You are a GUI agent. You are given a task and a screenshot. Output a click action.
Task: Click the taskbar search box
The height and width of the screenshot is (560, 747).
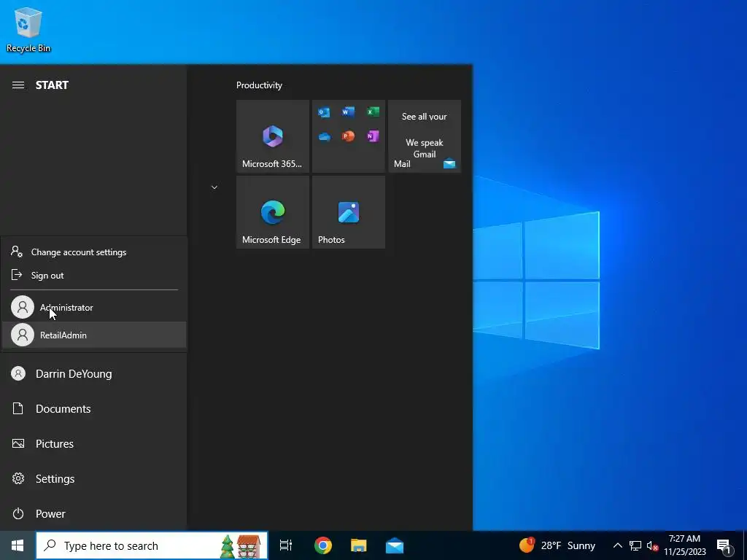(x=152, y=545)
